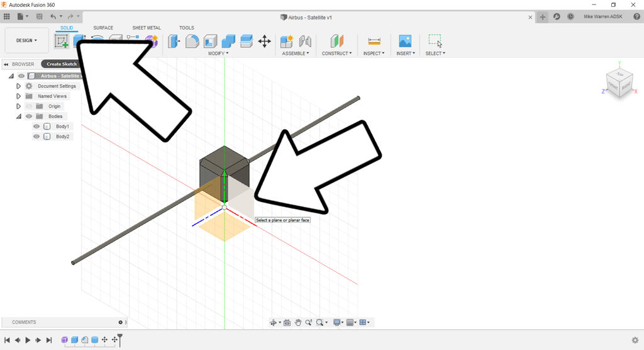Open the INSPECT dropdown menu
Image resolution: width=644 pixels, height=350 pixels.
click(x=374, y=54)
